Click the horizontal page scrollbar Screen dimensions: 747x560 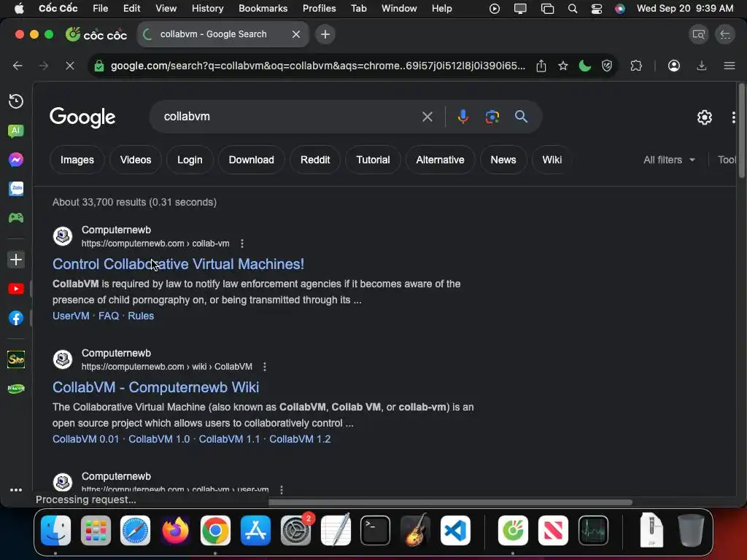coord(450,502)
